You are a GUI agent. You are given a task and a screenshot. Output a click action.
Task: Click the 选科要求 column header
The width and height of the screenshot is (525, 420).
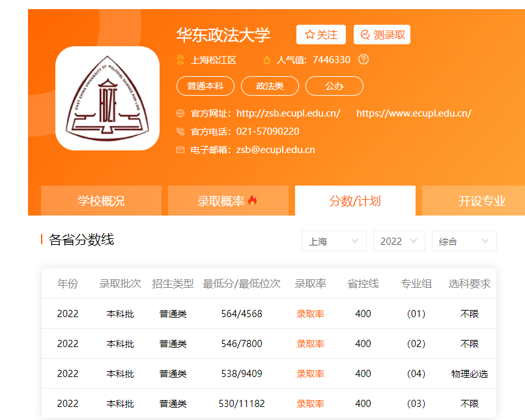470,284
